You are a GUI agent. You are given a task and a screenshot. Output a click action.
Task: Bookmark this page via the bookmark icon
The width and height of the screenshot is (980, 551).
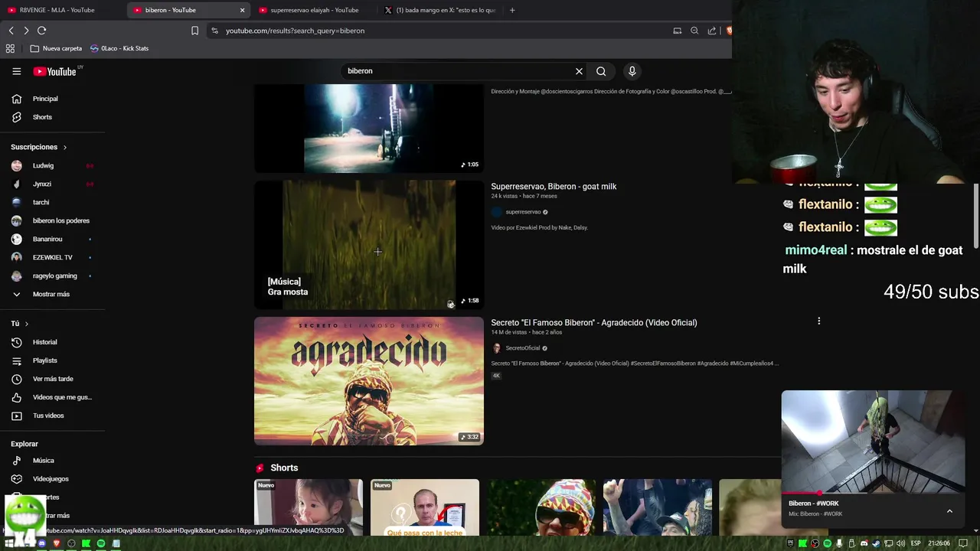[194, 31]
